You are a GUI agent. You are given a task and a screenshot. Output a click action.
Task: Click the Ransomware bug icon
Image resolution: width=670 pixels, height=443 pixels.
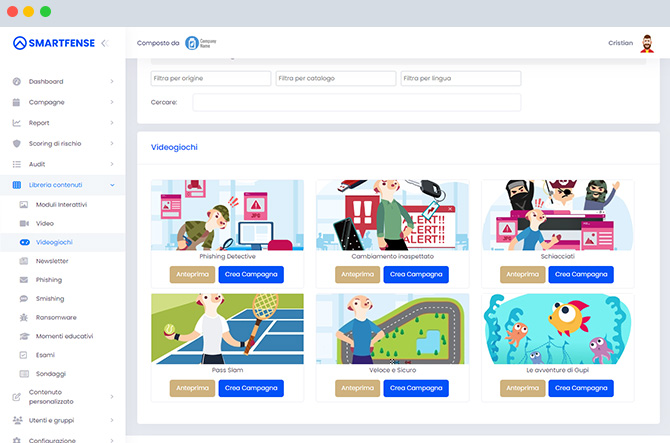coord(24,317)
